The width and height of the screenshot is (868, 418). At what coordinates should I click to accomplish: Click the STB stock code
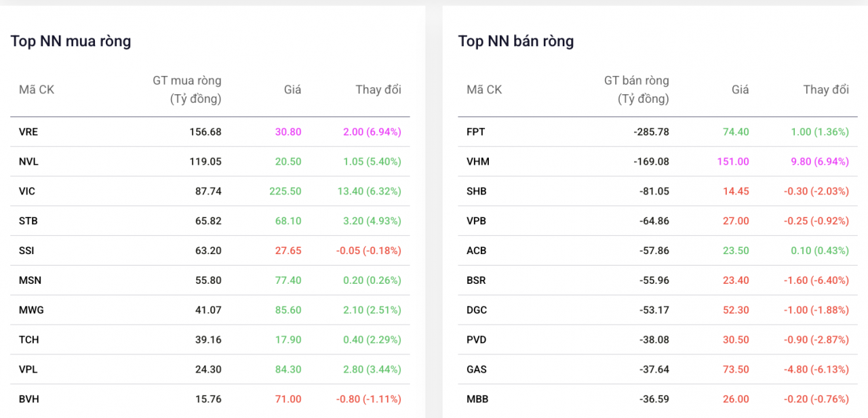[x=28, y=221]
